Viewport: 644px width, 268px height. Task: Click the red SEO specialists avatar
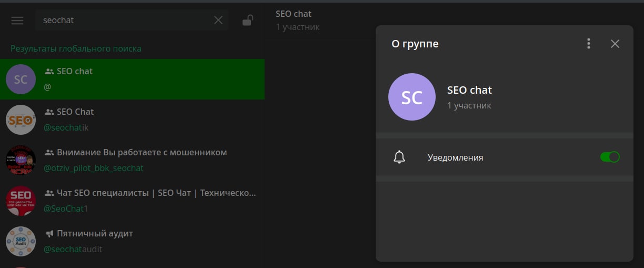(x=21, y=201)
